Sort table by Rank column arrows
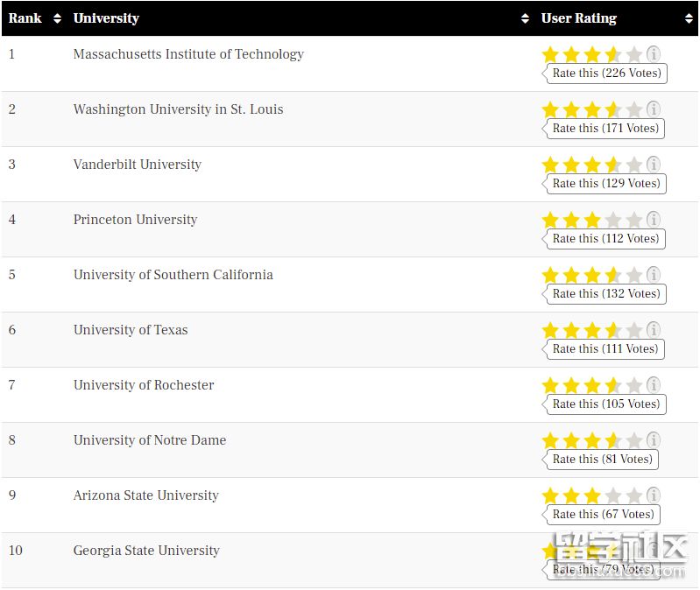700x590 pixels. pyautogui.click(x=58, y=18)
